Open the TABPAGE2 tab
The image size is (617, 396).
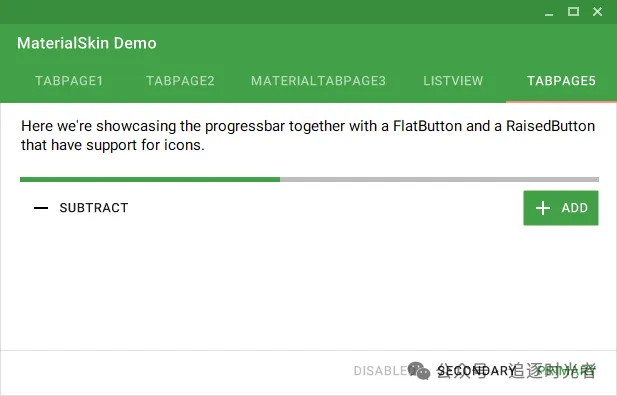(x=181, y=81)
